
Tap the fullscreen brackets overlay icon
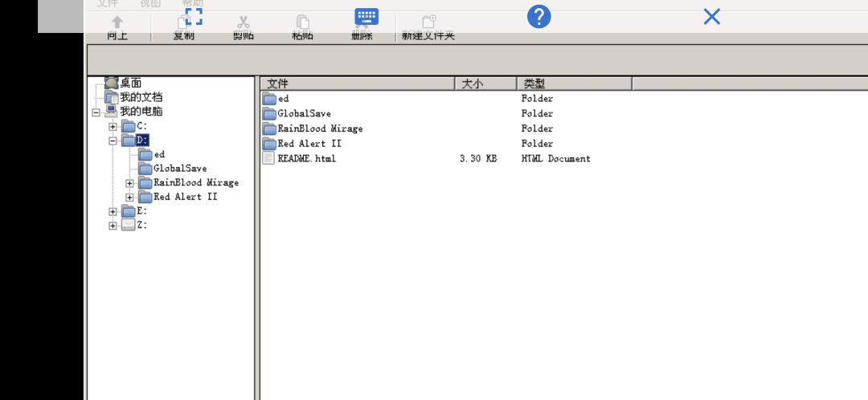pyautogui.click(x=194, y=16)
